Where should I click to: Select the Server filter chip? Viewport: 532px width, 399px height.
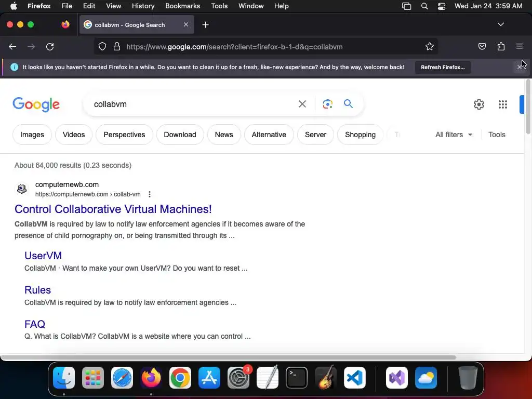[315, 135]
